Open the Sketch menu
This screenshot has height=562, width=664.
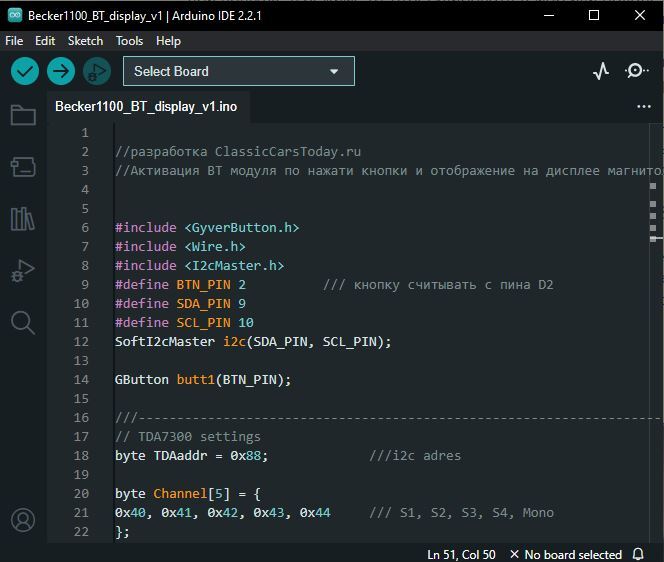(x=85, y=41)
